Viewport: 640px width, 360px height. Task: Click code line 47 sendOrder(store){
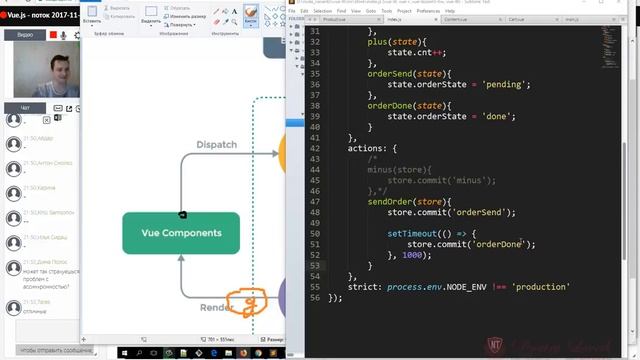tap(409, 202)
